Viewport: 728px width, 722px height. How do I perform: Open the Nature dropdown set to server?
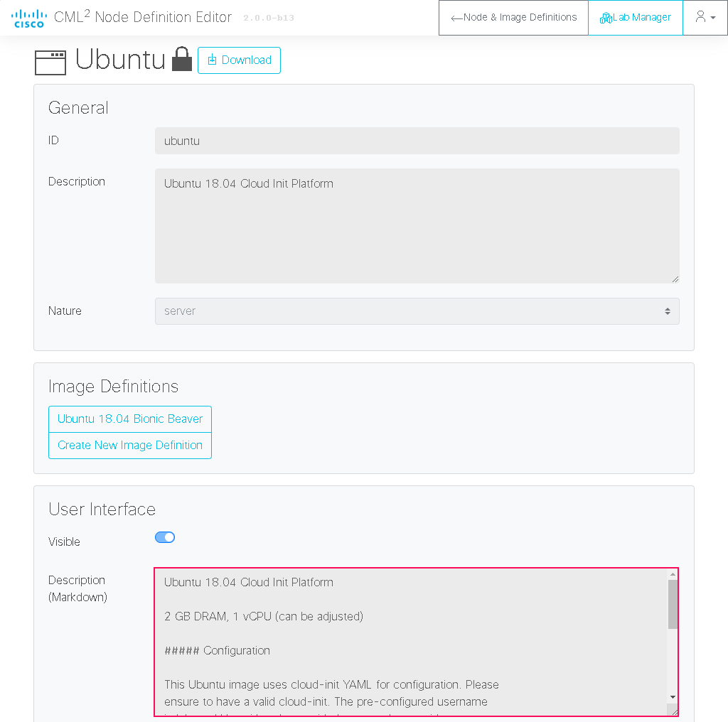pos(417,311)
